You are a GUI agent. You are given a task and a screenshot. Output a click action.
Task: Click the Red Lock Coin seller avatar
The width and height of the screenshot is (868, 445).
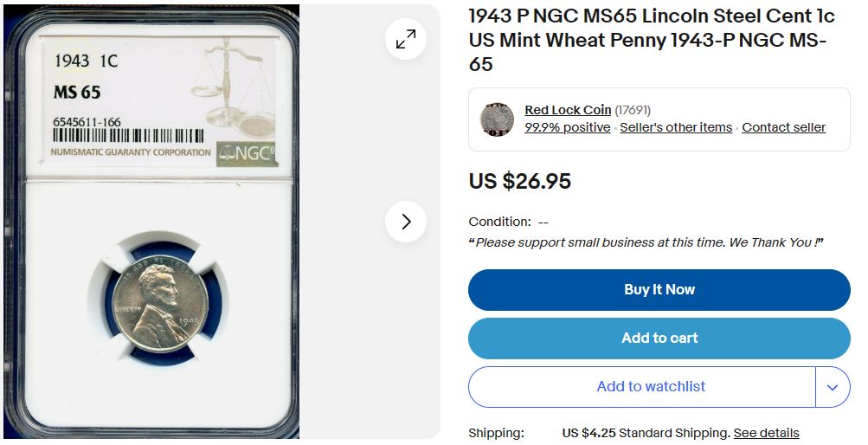click(497, 119)
